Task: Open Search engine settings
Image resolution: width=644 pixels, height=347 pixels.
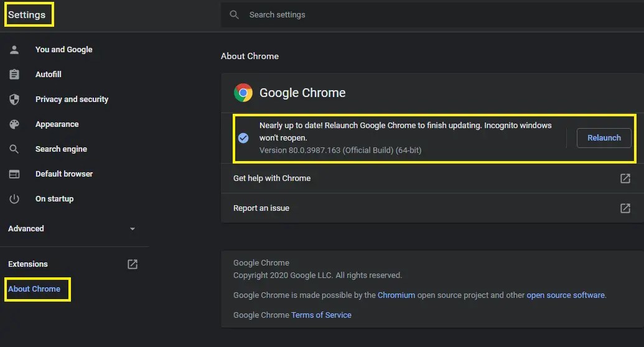Action: tap(61, 149)
